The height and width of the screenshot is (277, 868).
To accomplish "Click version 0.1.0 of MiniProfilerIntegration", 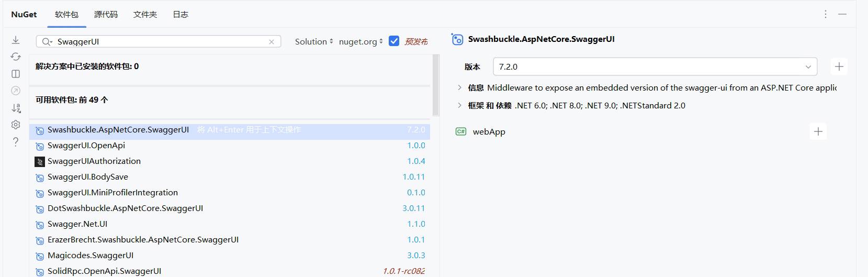I will pos(416,193).
